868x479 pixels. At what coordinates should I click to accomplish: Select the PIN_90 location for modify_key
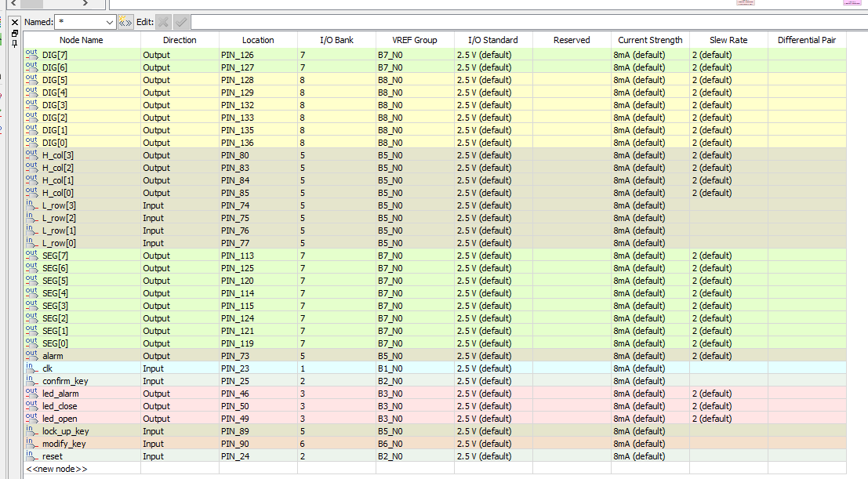click(258, 444)
